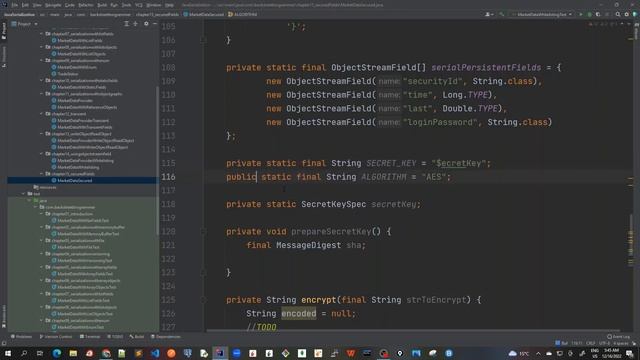Click Windows Start button
640x360 pixels.
pos(8,353)
